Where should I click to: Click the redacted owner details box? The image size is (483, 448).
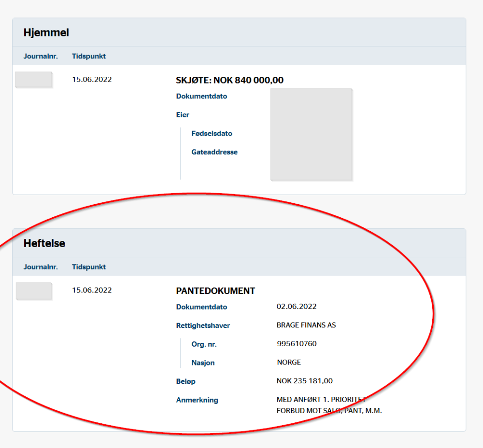311,134
